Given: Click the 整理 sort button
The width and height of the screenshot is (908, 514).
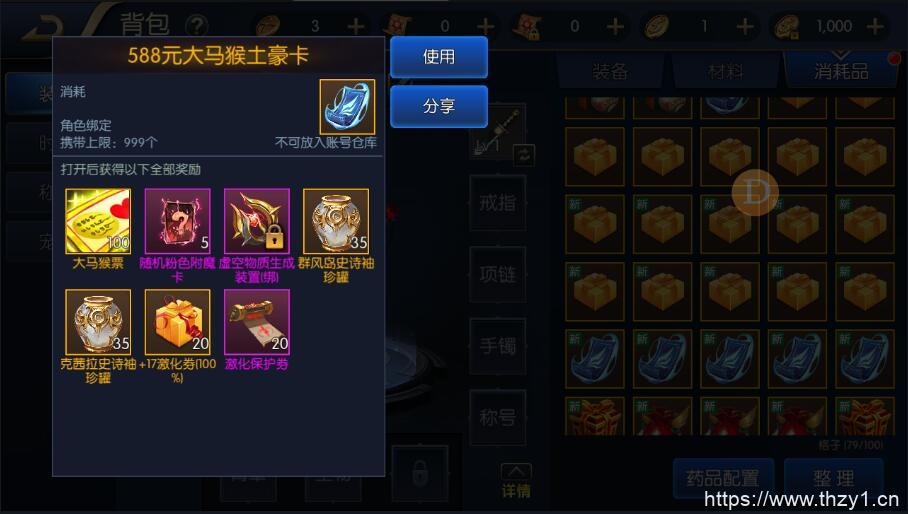Looking at the screenshot, I should 833,479.
